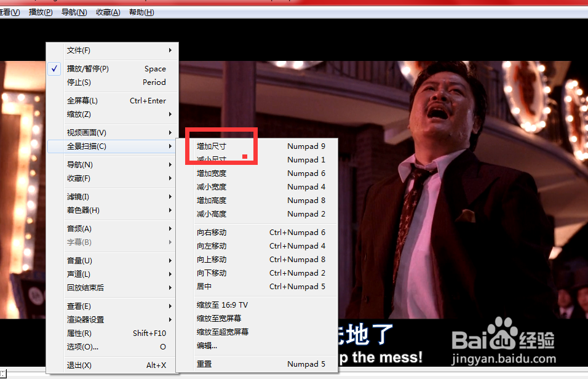The height and width of the screenshot is (379, 588).
Task: Choose 停止(S) in context menu
Action: coord(112,82)
